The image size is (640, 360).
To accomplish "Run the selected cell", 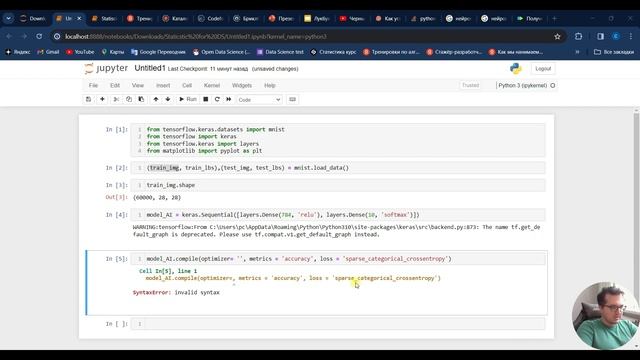I will (188, 99).
